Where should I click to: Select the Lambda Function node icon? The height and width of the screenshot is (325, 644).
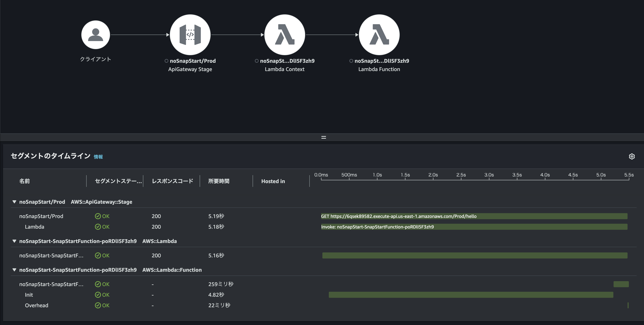379,35
